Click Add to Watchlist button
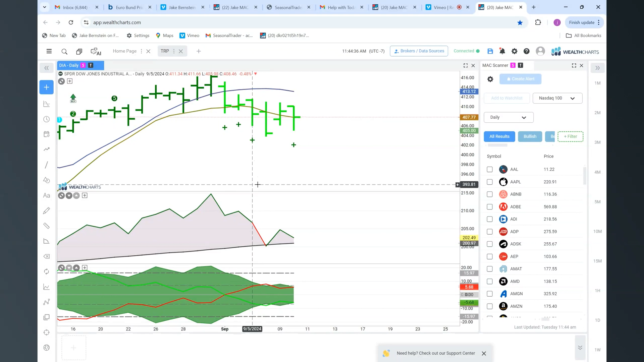Viewport: 644px width, 362px height. [x=506, y=98]
